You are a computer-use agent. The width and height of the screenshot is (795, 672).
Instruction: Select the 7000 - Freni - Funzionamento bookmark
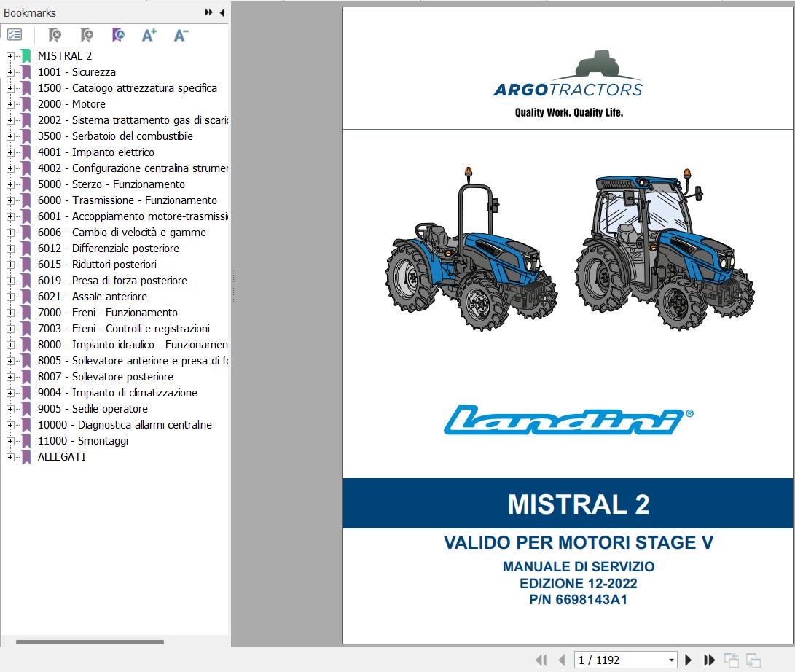tap(108, 312)
